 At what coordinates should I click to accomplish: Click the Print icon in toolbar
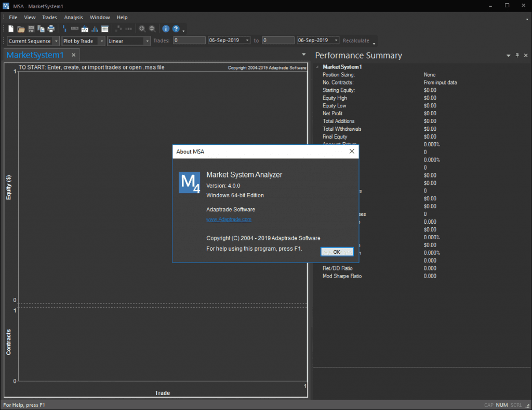pos(51,29)
